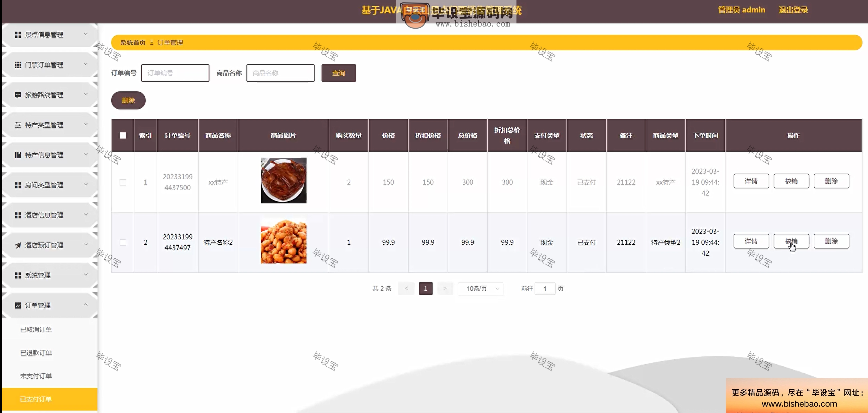Click the 下单时间 column header
Viewport: 868px width, 413px height.
705,135
